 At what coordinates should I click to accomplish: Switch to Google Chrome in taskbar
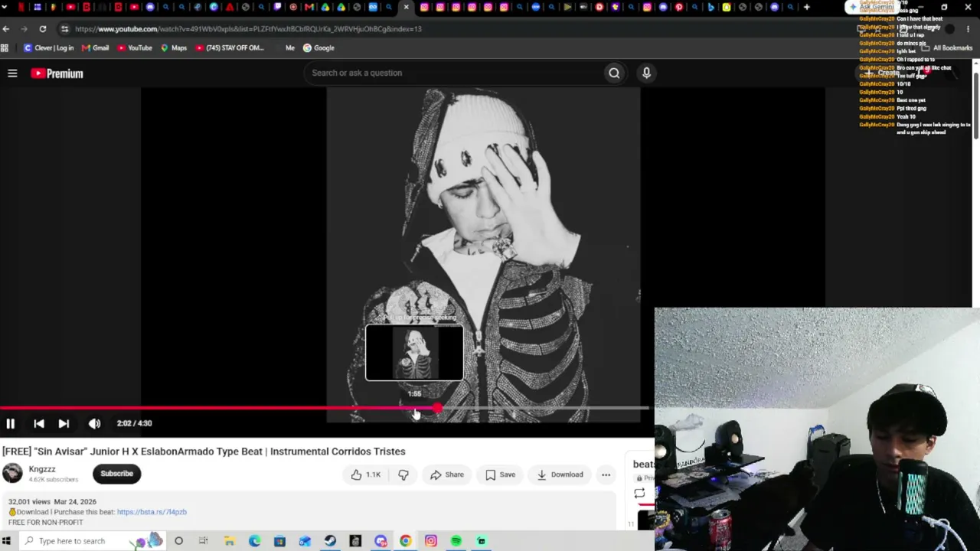[x=406, y=541]
